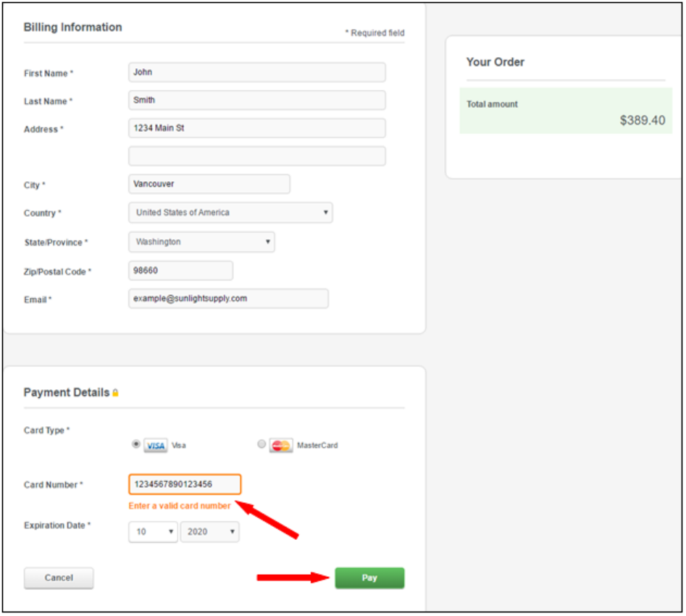This screenshot has width=686, height=616.
Task: Click the Visa card logo icon
Action: click(156, 446)
